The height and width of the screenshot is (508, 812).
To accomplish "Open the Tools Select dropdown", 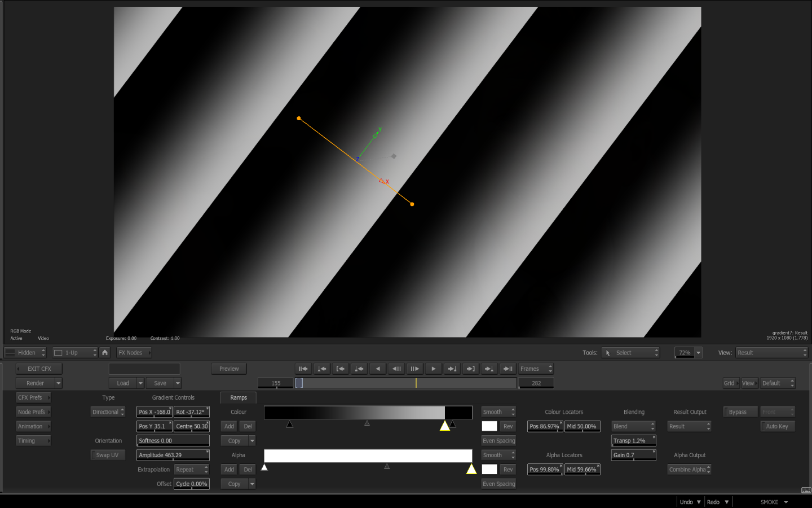I will tap(630, 353).
